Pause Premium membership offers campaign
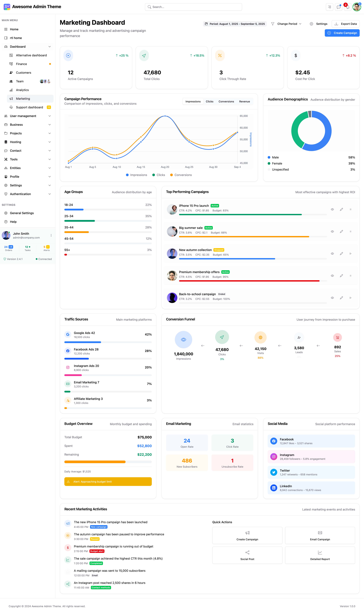The height and width of the screenshot is (614, 364). click(x=350, y=275)
